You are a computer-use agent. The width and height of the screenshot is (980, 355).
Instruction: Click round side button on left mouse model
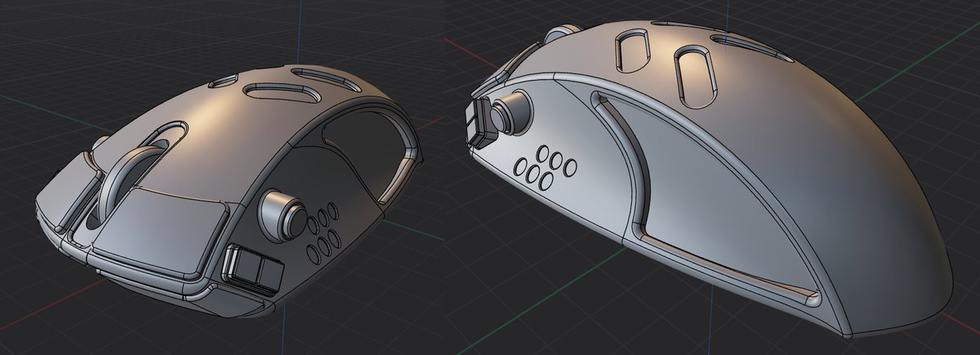[x=283, y=215]
